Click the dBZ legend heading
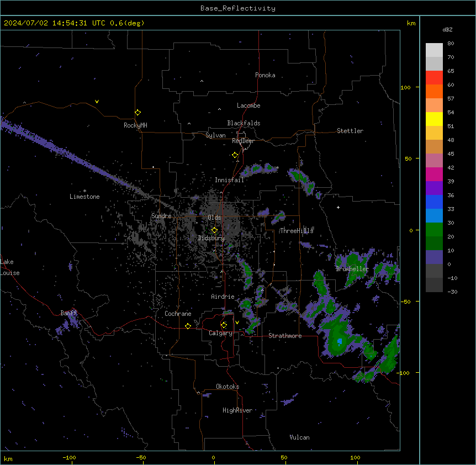This screenshot has height=465, width=476. 447,29
